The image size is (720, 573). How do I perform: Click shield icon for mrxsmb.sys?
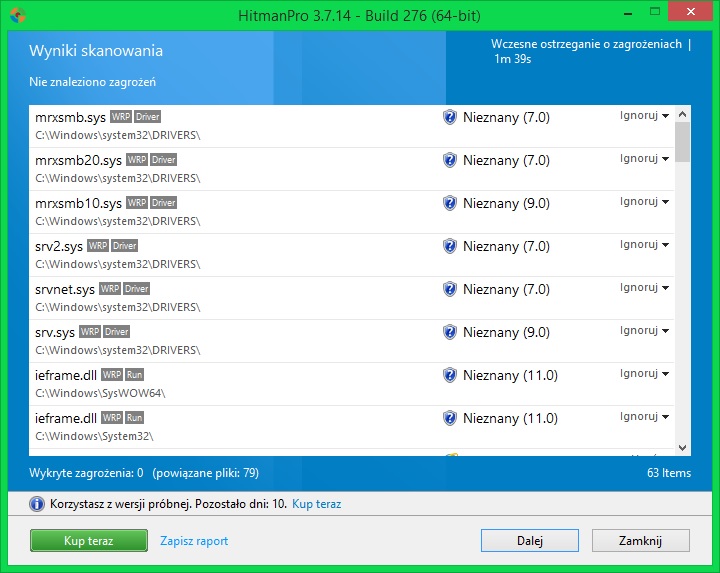(x=450, y=117)
